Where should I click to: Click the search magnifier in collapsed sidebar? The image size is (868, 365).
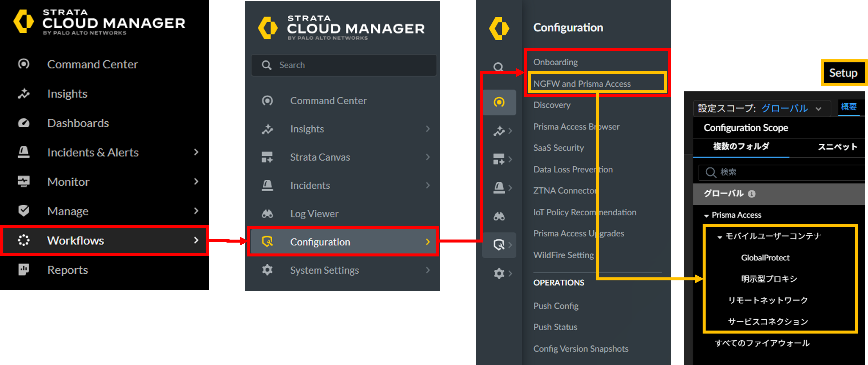pyautogui.click(x=498, y=67)
